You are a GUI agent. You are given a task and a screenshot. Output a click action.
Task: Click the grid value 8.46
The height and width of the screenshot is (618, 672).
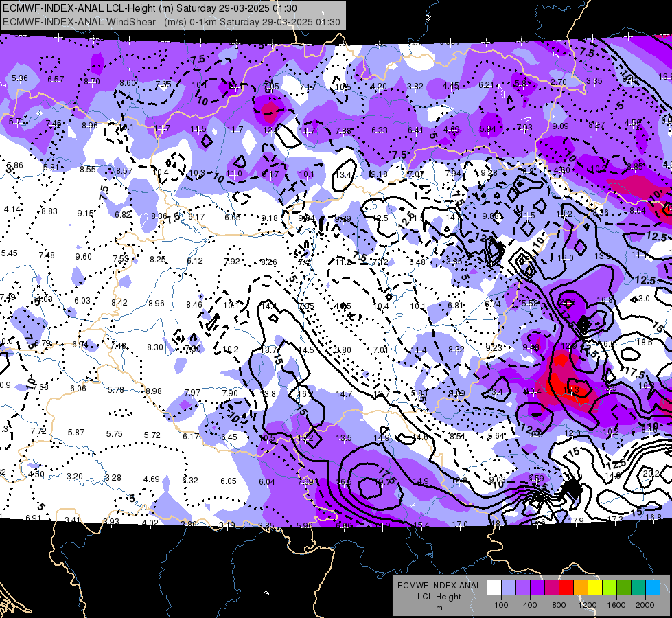tap(194, 304)
